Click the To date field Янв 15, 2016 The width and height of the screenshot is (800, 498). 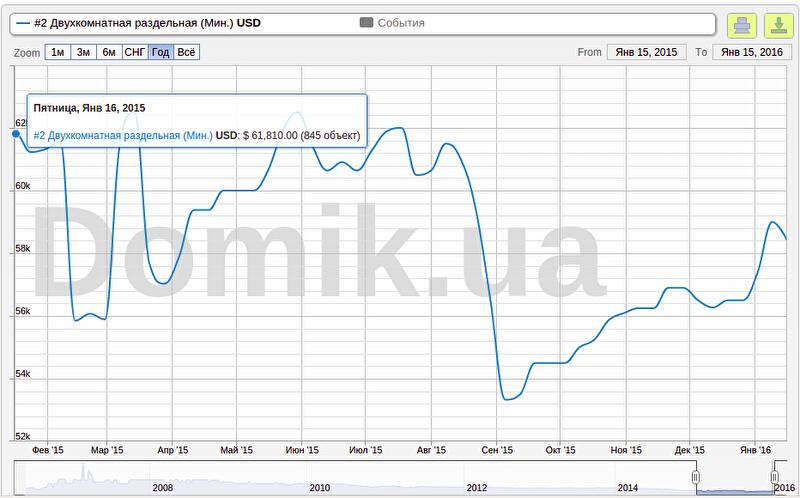click(x=752, y=52)
